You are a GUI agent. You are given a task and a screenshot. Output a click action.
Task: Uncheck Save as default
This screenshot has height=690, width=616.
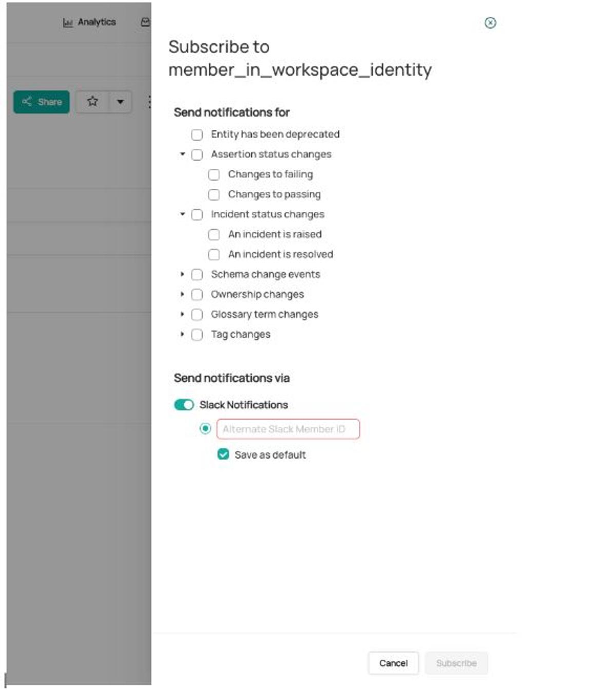[223, 454]
